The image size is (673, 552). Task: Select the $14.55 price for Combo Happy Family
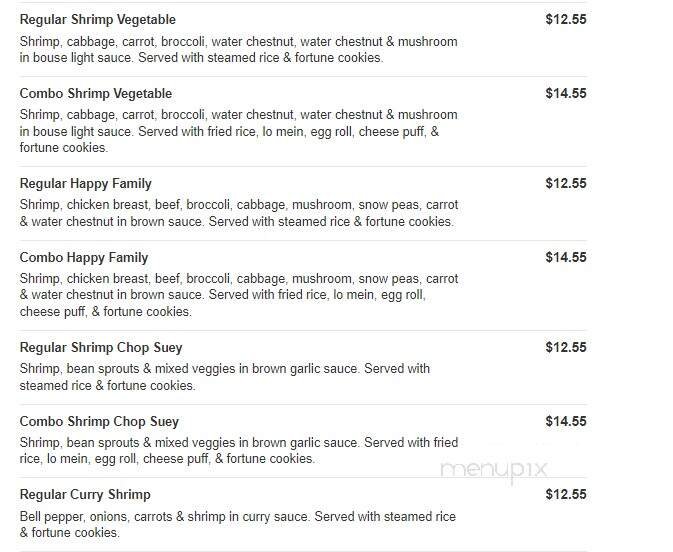[x=565, y=257]
